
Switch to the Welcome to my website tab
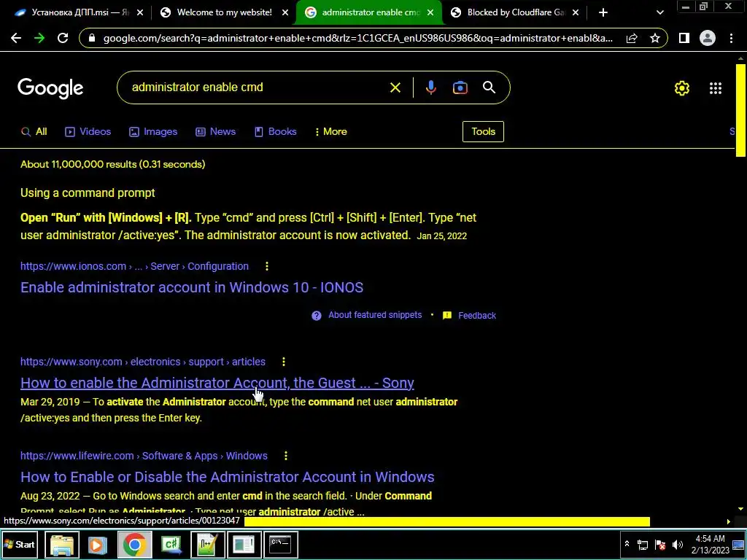(x=225, y=13)
